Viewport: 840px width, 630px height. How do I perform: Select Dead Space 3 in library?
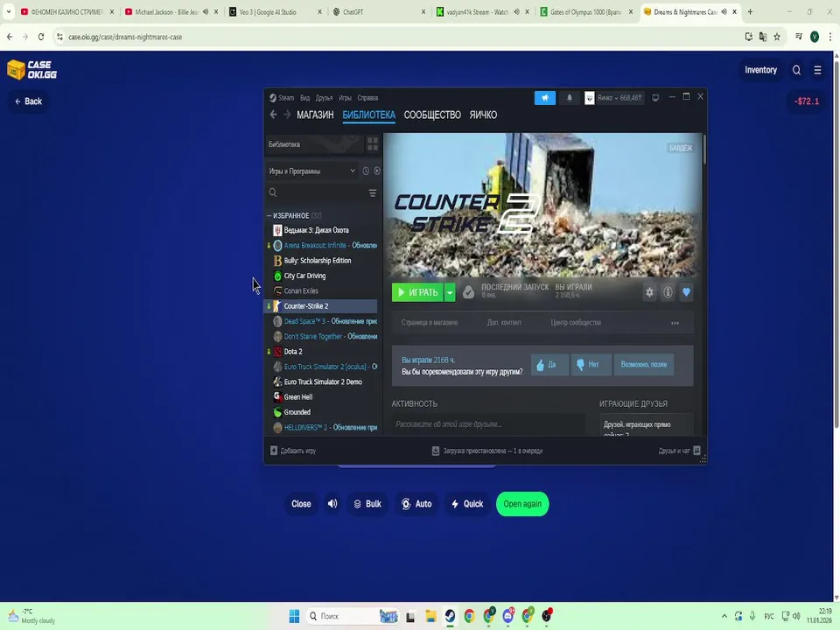pos(322,321)
